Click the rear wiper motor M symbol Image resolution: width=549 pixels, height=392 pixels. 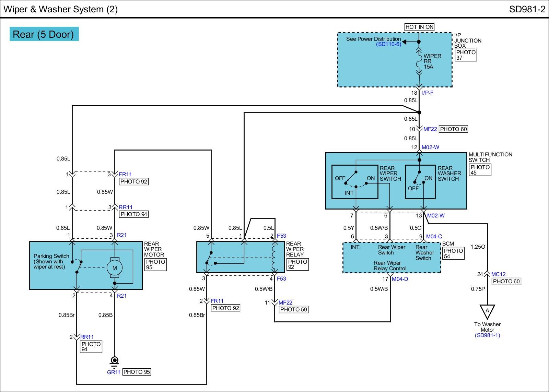pyautogui.click(x=115, y=268)
